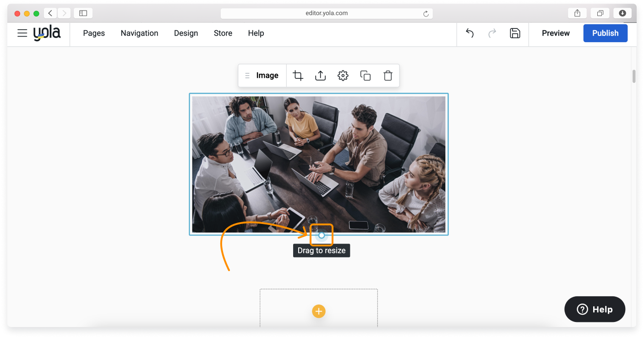
Task: Open the Navigation menu
Action: (139, 33)
